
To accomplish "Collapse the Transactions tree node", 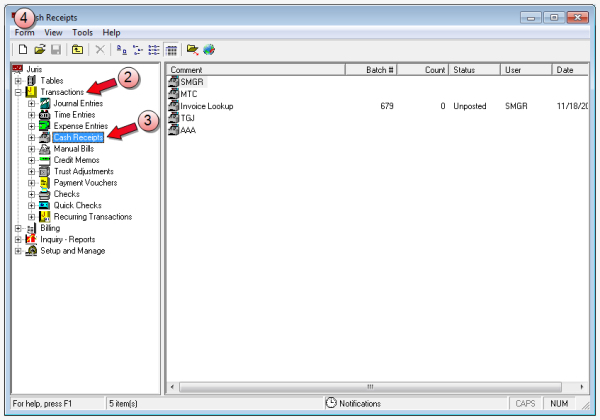I will [19, 92].
